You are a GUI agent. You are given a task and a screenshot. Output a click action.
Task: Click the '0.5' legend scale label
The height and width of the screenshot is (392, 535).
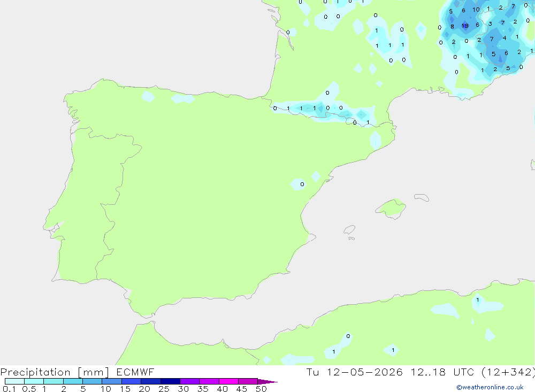pyautogui.click(x=29, y=389)
